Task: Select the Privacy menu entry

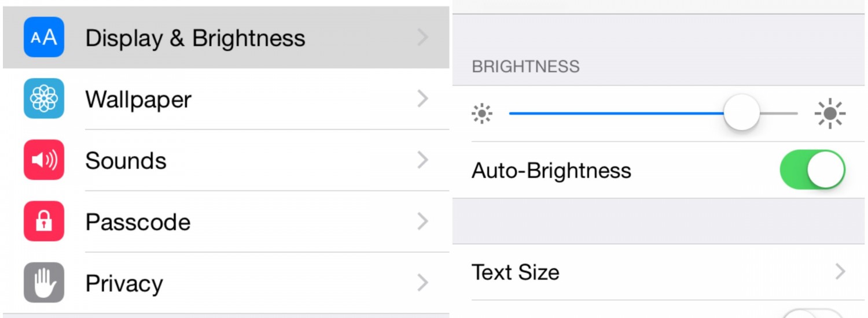Action: coord(124,283)
